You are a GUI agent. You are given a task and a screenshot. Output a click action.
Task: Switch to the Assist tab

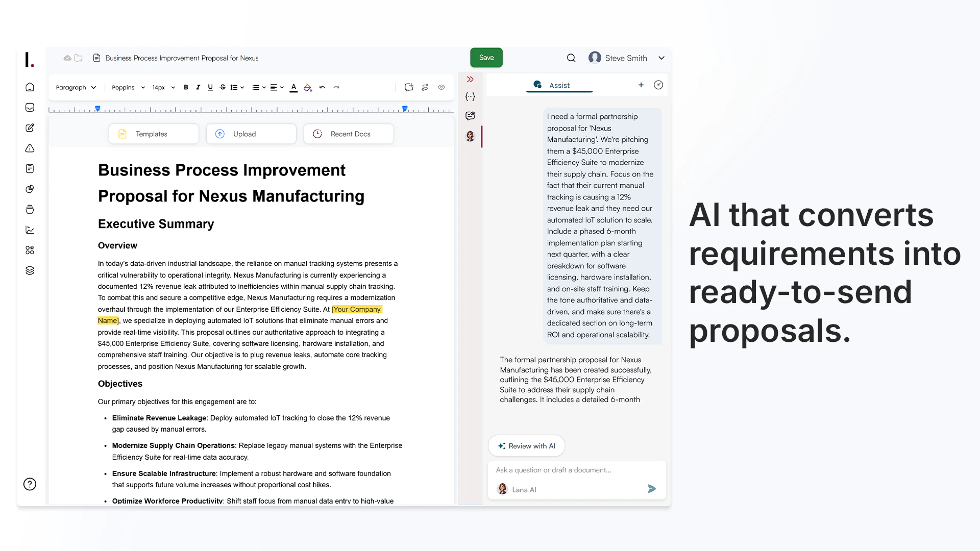point(559,85)
